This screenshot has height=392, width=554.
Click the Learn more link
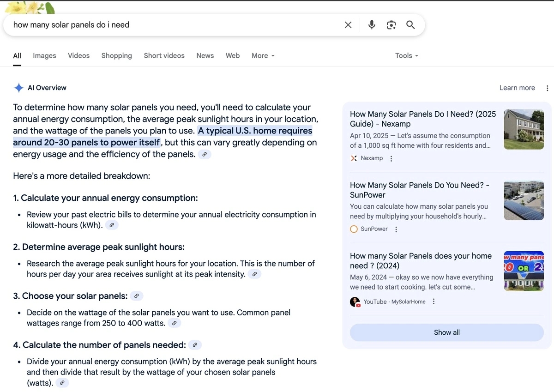pos(517,88)
